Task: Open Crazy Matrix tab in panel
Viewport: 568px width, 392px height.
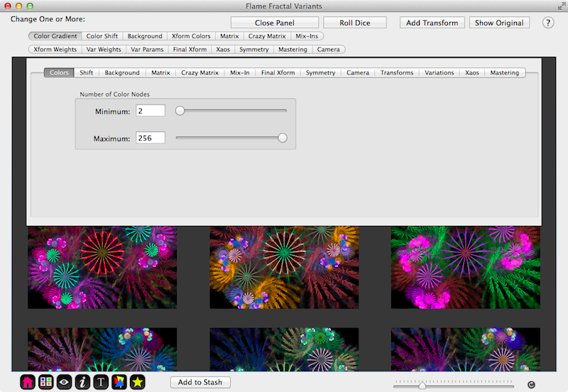Action: click(200, 73)
